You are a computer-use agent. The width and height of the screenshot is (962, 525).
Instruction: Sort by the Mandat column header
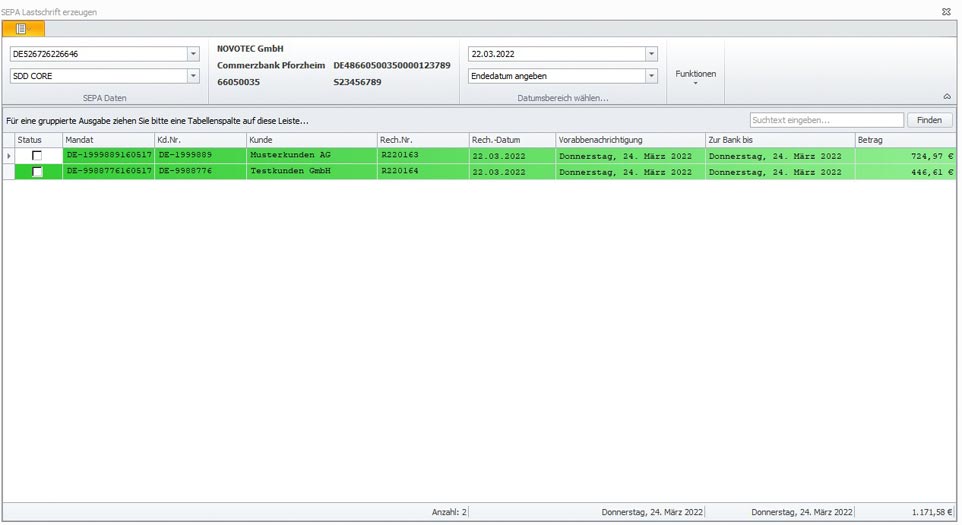pyautogui.click(x=107, y=140)
